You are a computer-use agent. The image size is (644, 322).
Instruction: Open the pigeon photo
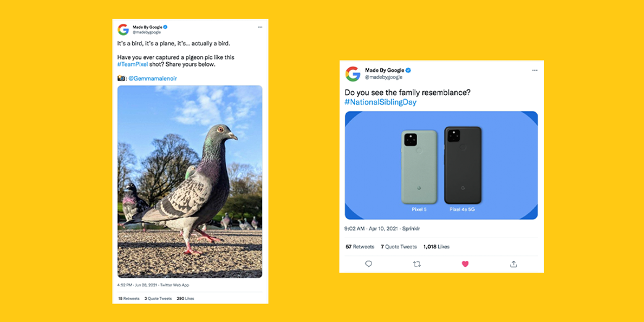tap(190, 181)
